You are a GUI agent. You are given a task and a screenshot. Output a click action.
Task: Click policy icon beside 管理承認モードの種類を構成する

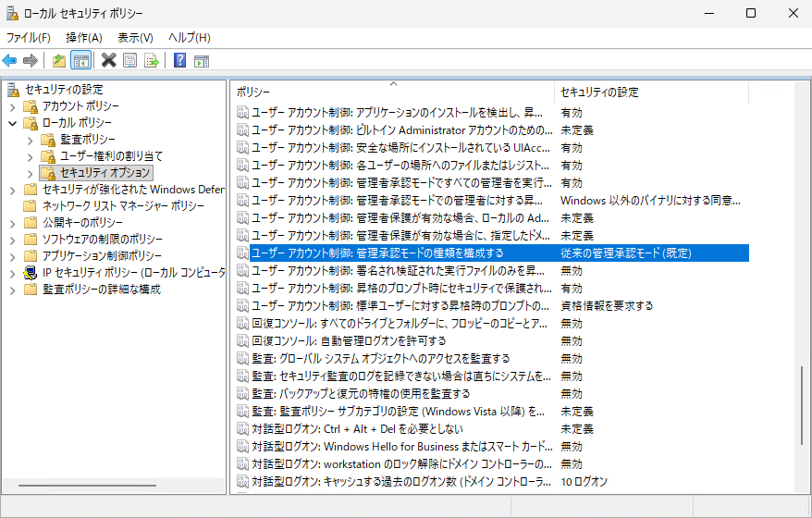pos(242,253)
